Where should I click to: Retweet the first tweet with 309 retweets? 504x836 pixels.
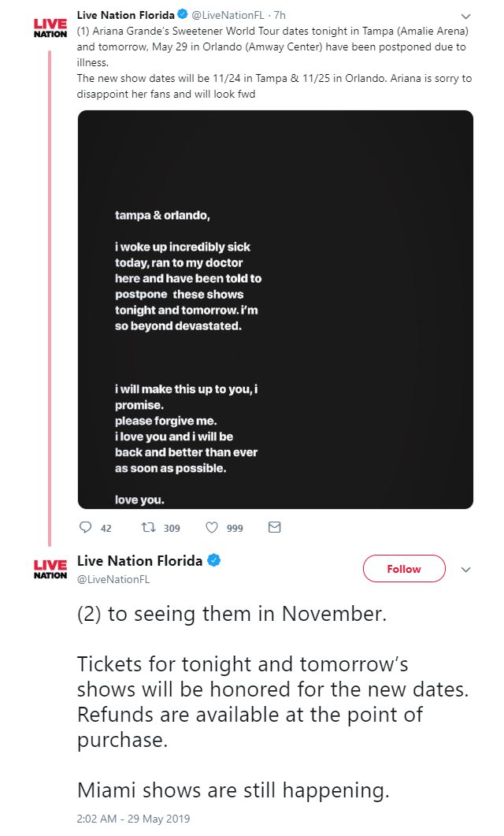click(x=148, y=527)
